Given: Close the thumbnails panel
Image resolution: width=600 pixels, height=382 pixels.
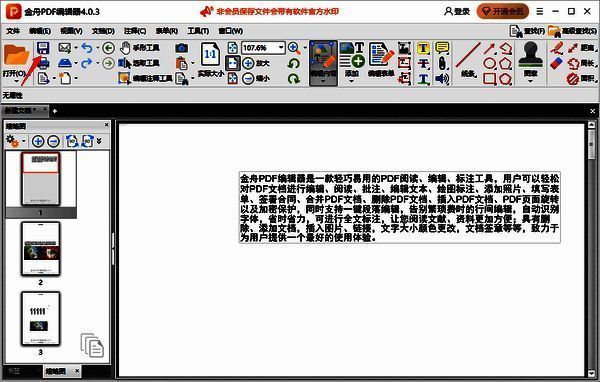Looking at the screenshot, I should [107, 125].
